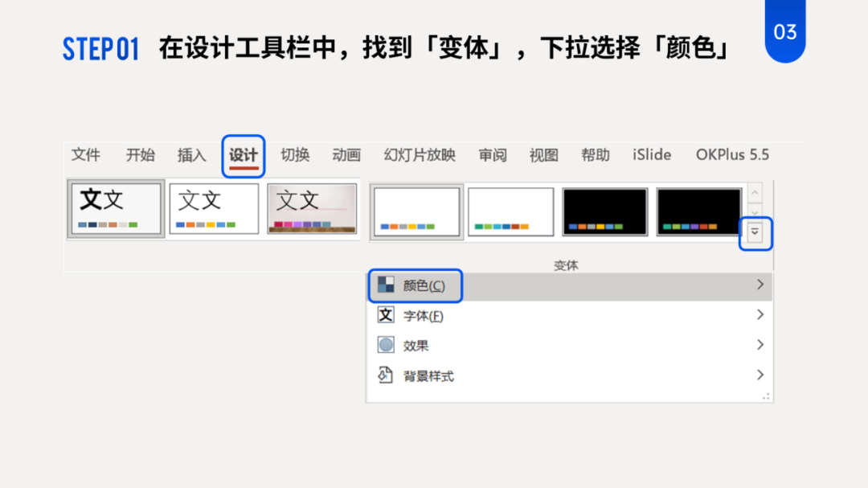This screenshot has width=868, height=488.
Task: Go to the 幻灯片放映 tab
Action: [x=420, y=155]
